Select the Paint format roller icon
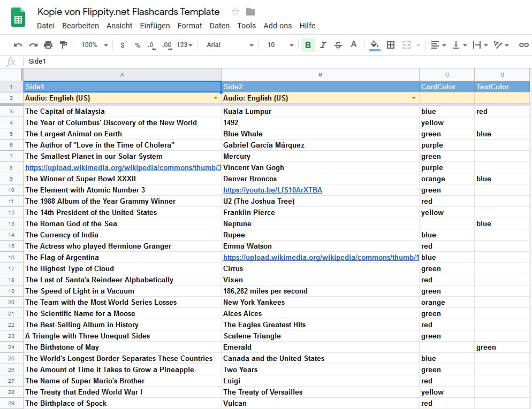Screen dimensions: 532x409 point(63,45)
